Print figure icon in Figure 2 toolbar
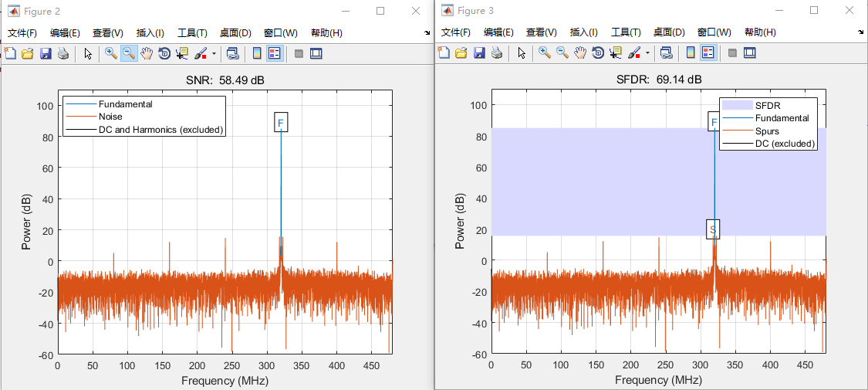 click(x=63, y=54)
